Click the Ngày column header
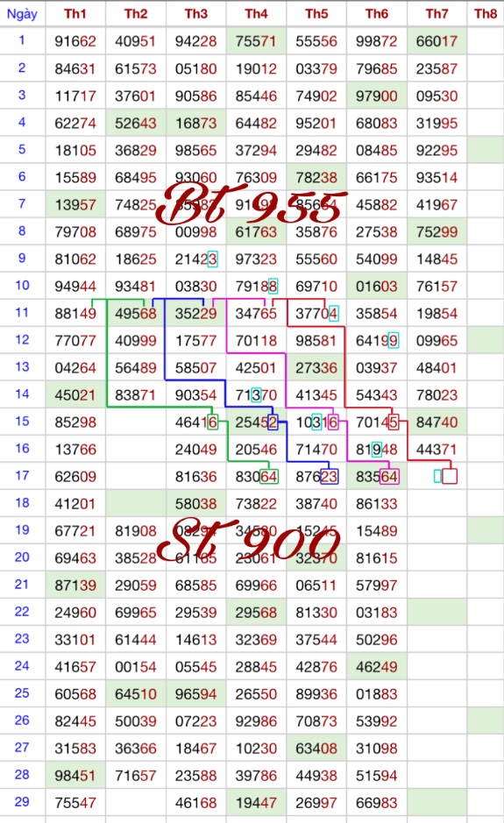The width and height of the screenshot is (504, 823). pyautogui.click(x=22, y=14)
